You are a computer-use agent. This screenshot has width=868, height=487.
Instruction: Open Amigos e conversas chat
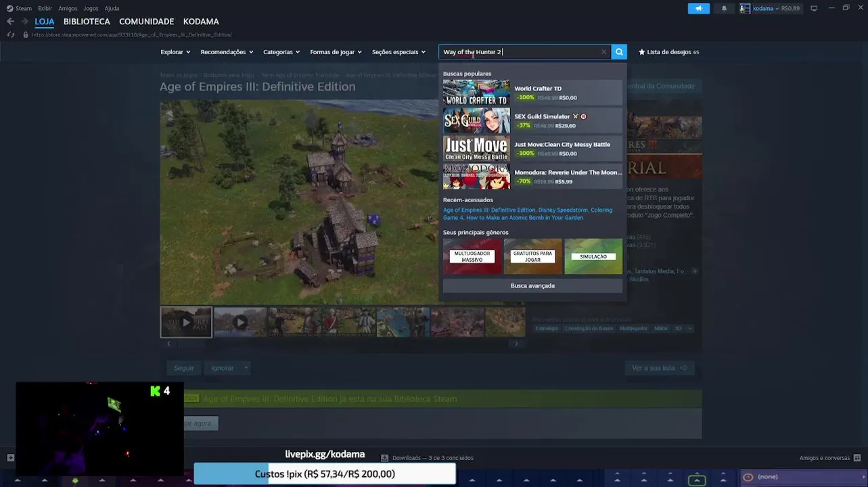(x=829, y=458)
